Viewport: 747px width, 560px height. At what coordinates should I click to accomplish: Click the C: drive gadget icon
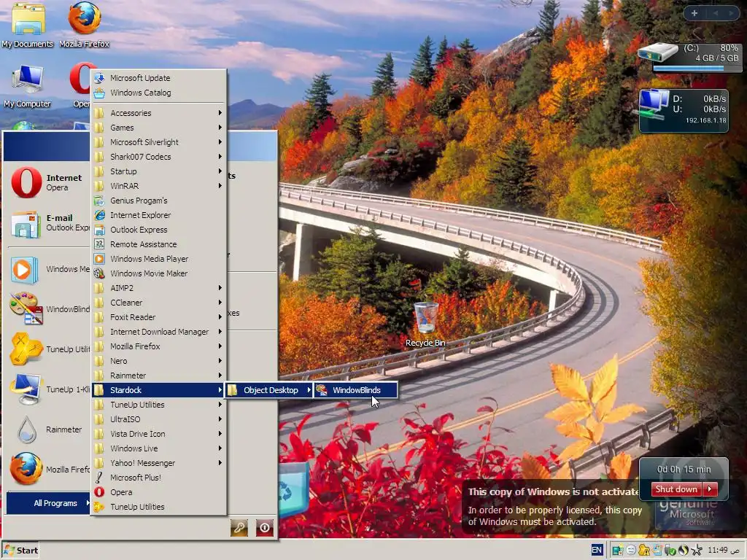(658, 52)
